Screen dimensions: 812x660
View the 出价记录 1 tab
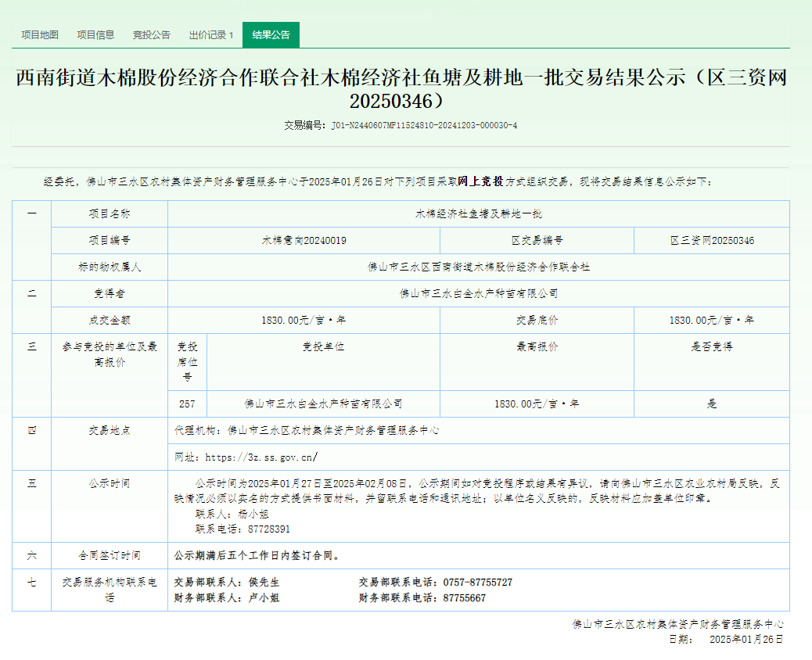(210, 34)
